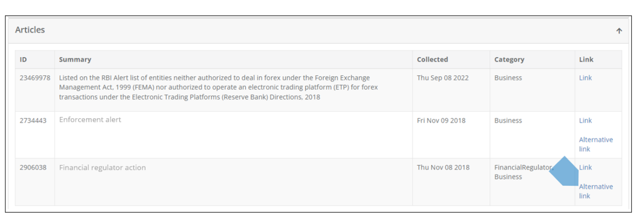
Task: Select article ID 2734443 cell
Action: 33,120
